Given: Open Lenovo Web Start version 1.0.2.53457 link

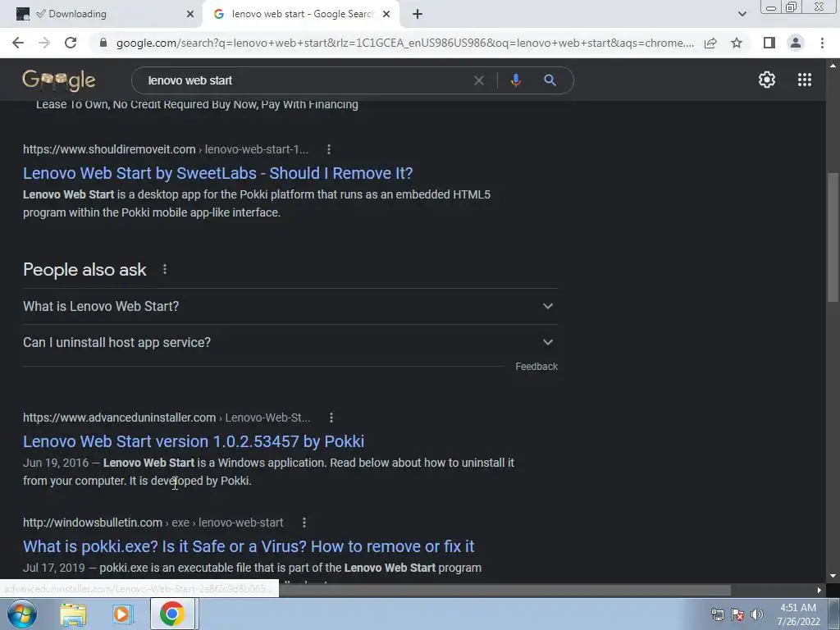Looking at the screenshot, I should point(194,441).
